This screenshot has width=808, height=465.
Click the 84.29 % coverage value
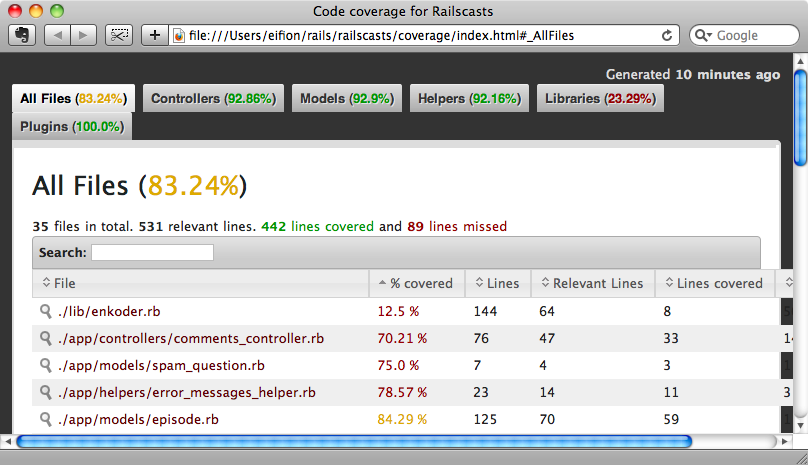click(x=402, y=419)
